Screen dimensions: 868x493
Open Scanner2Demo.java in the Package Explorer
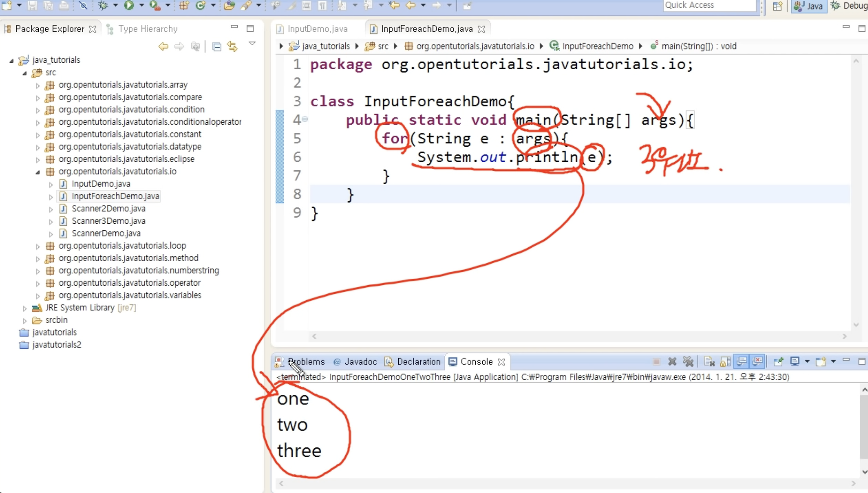[x=108, y=209]
